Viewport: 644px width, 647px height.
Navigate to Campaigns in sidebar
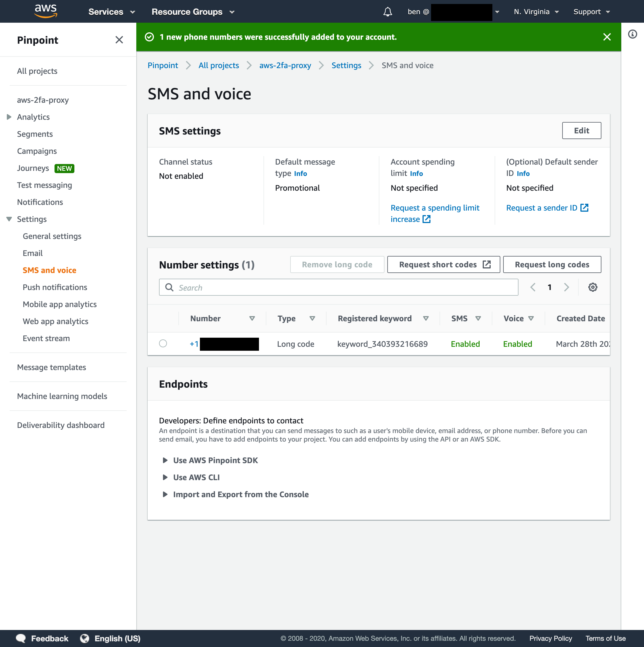click(37, 151)
